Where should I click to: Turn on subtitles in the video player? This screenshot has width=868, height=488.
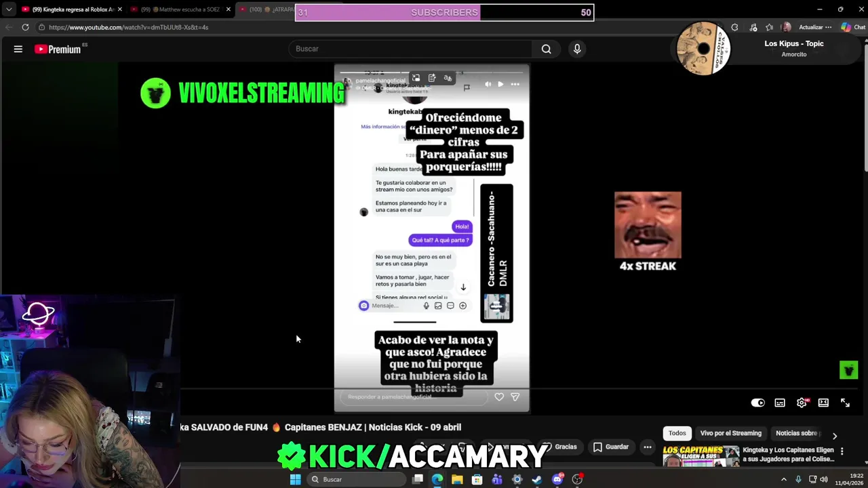(x=780, y=403)
